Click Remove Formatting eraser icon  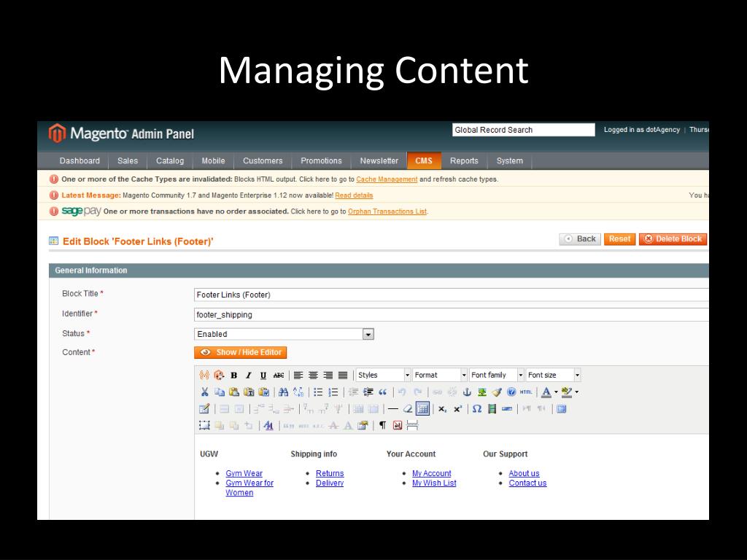pos(408,408)
